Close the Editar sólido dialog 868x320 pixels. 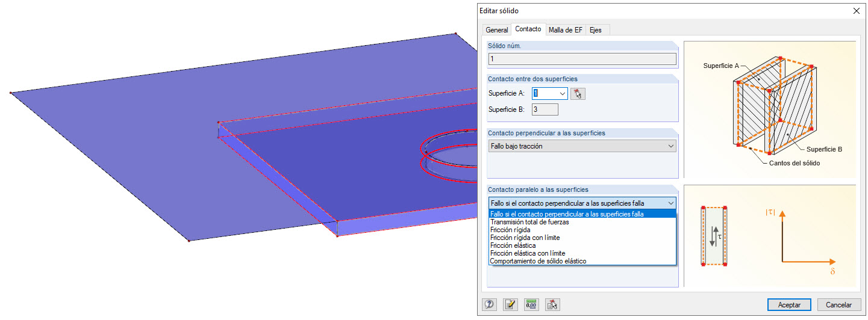tap(856, 10)
